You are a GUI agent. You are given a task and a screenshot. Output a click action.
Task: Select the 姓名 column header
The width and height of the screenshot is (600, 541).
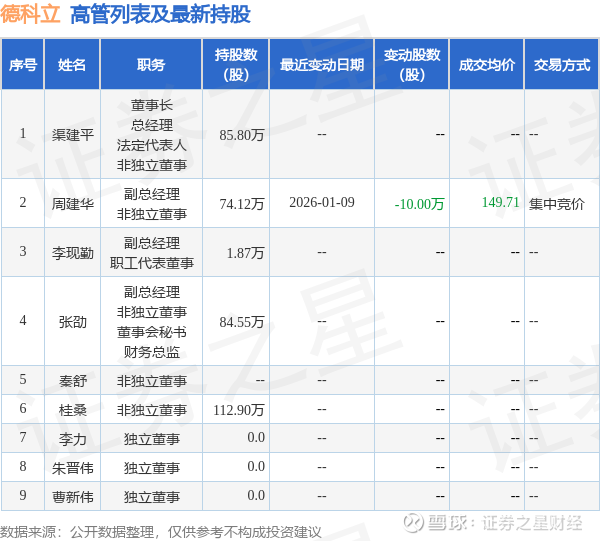pos(72,65)
